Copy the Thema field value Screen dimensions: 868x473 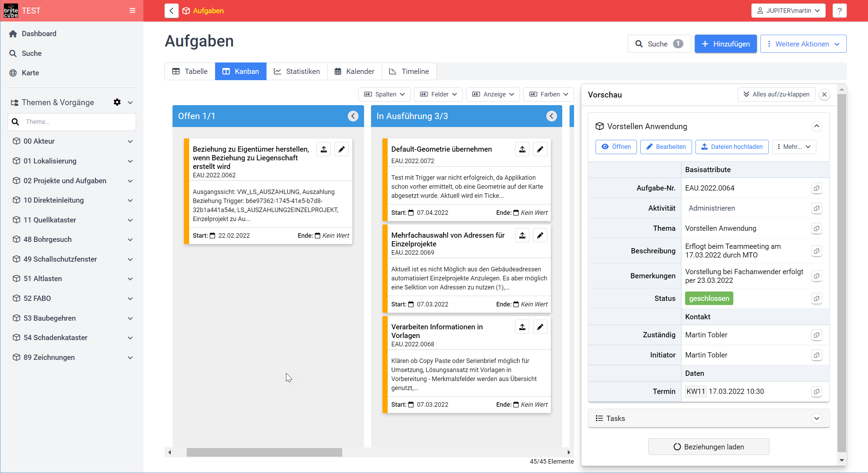pyautogui.click(x=817, y=228)
